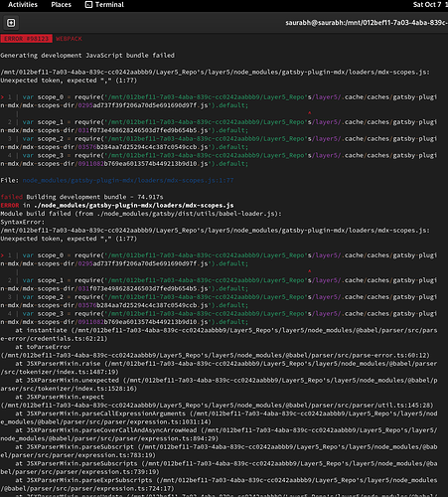Click 'failed Building development bundle - 74.917s'
448x497 pixels.
(81, 197)
